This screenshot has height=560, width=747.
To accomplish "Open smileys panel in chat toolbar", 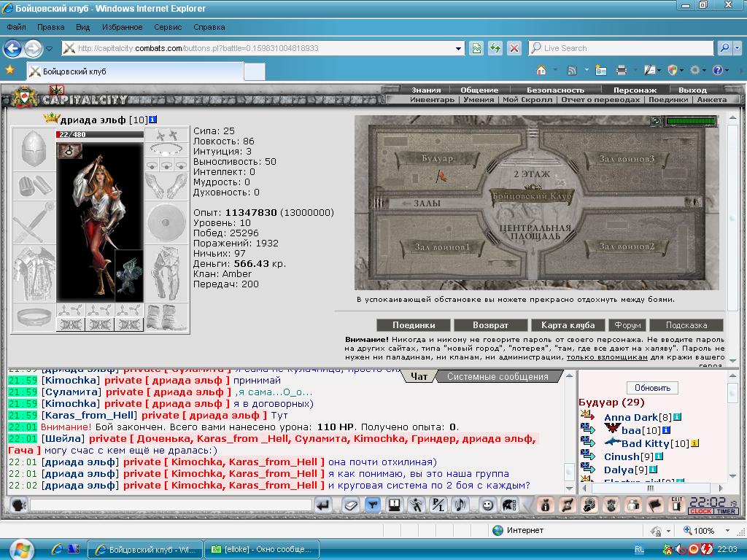I will pos(487,505).
